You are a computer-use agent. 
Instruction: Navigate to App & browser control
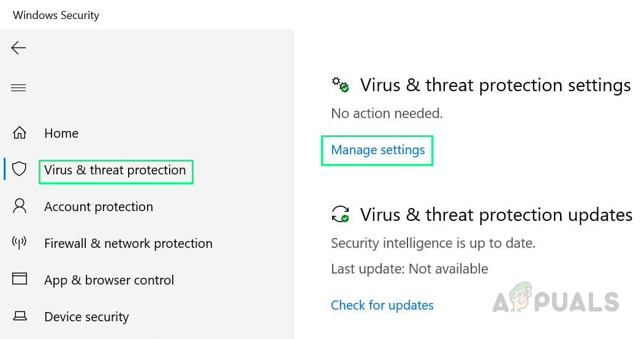click(x=109, y=280)
